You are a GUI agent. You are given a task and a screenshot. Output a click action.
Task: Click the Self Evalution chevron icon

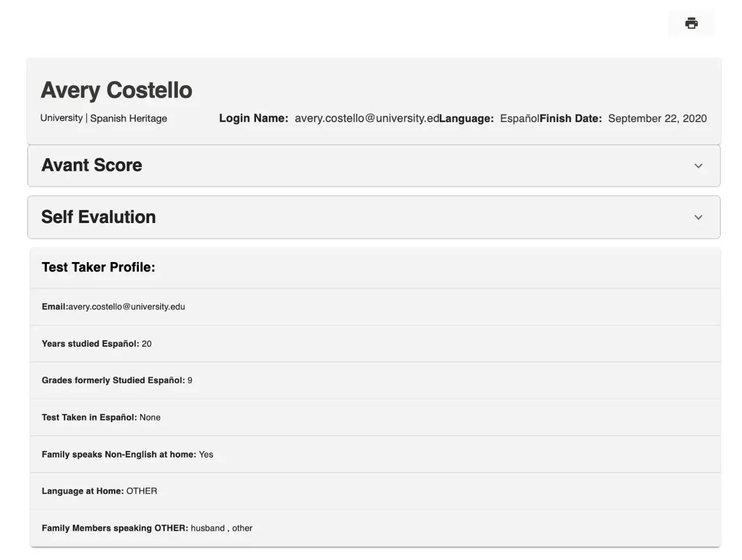coord(699,217)
